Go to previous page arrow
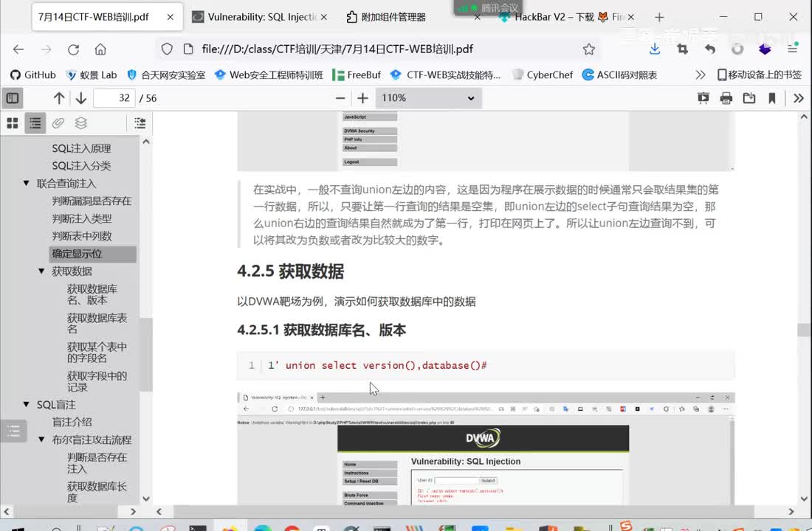Screen dimensions: 812x531 point(59,98)
